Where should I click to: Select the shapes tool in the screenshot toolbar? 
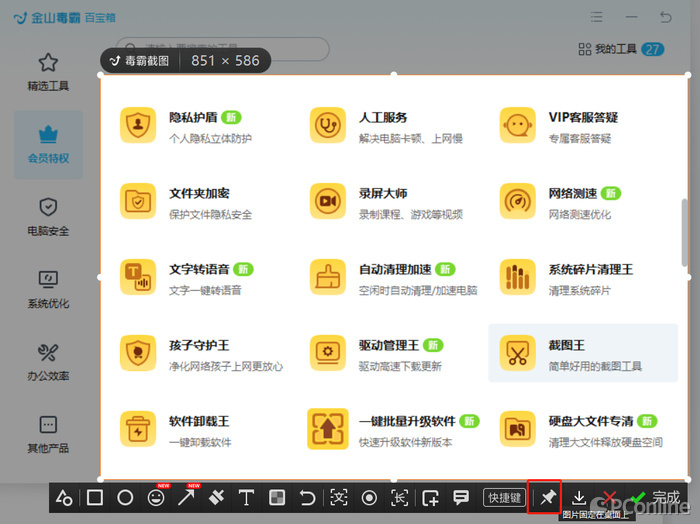tap(64, 497)
